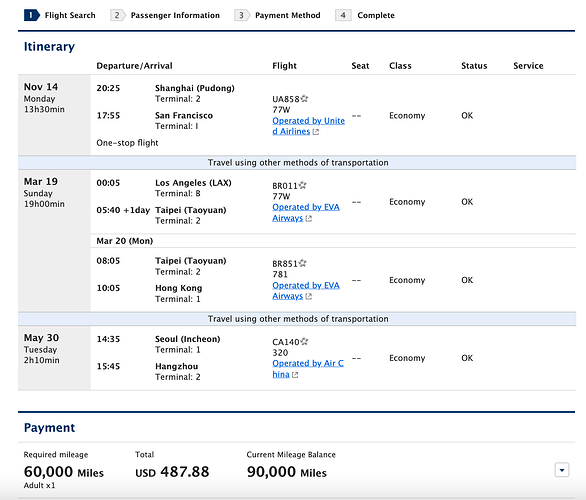Click OK status for CA140 row
Viewport: 586px width, 500px height.
(467, 358)
